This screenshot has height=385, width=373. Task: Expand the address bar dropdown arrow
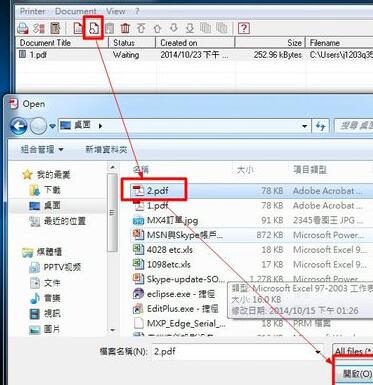(304, 126)
